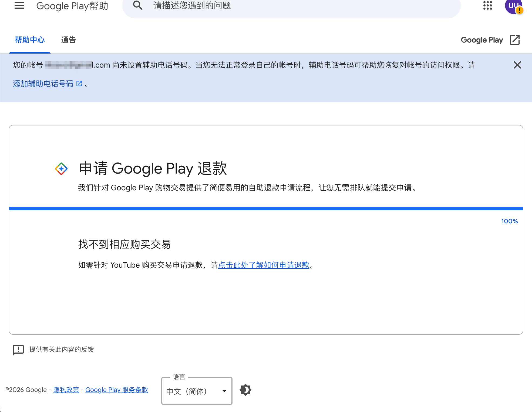This screenshot has width=532, height=412.
Task: Open 点击此处了解如何申请退款 link
Action: pos(264,265)
